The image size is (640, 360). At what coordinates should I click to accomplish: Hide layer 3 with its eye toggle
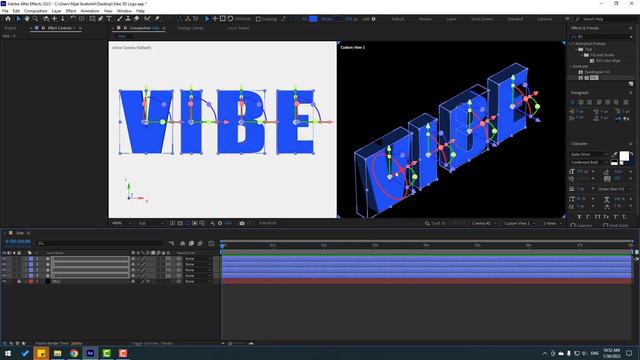click(4, 270)
